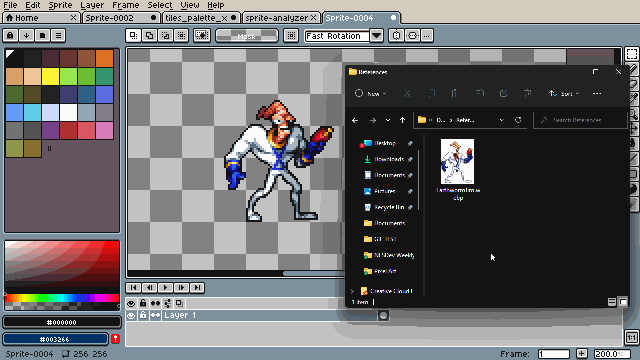
Task: Click the icon in bottom-right corner of Aseprite
Action: point(631,338)
